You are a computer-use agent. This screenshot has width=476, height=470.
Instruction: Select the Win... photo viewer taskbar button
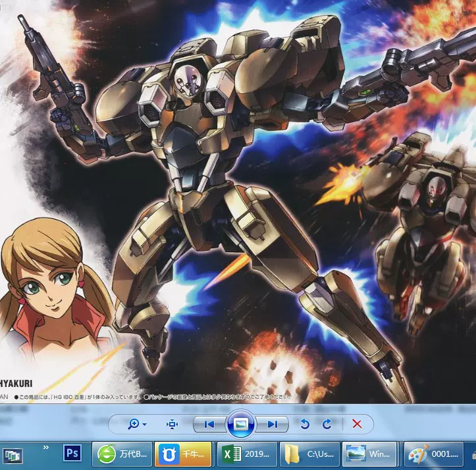(369, 454)
